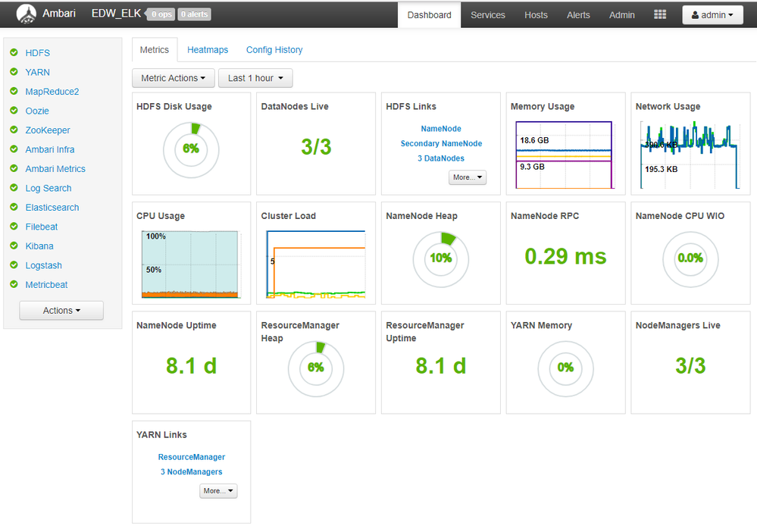The width and height of the screenshot is (757, 532).
Task: Click the Ambari logo icon
Action: (x=27, y=14)
